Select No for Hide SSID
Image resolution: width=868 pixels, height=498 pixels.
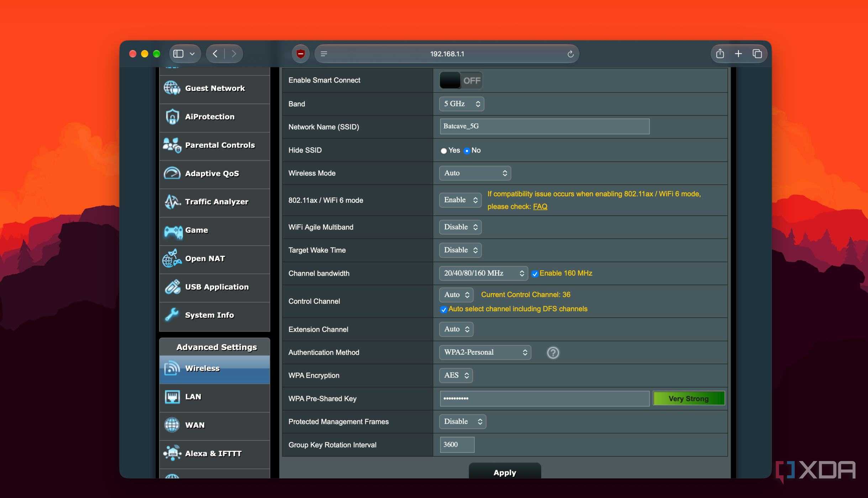tap(467, 151)
